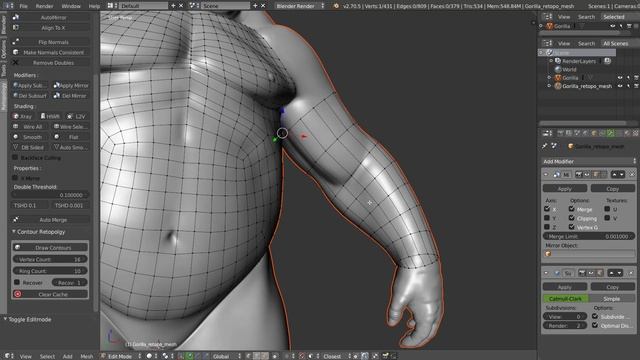Screen dimensions: 640x360
Task: Click the Clear Cache red icon
Action: (x=18, y=294)
